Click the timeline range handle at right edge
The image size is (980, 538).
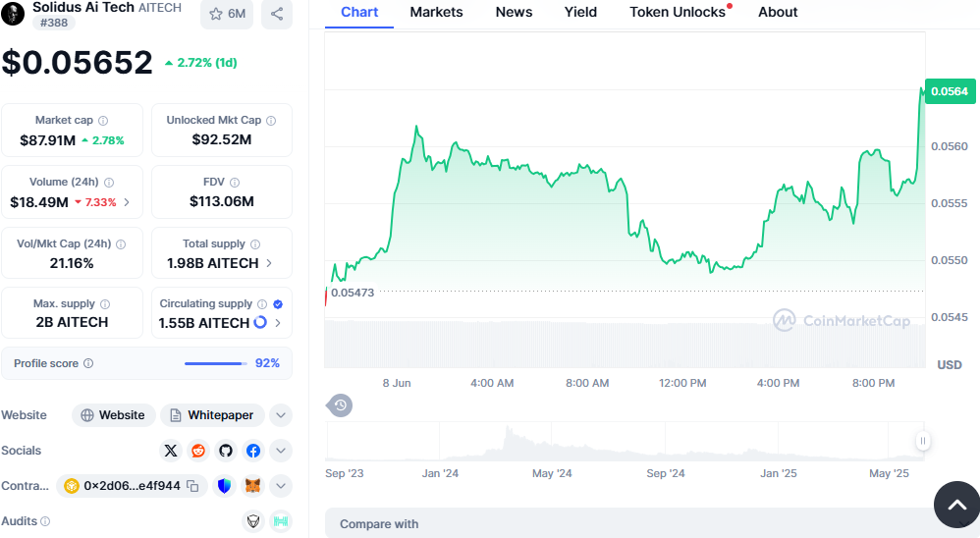(x=923, y=442)
